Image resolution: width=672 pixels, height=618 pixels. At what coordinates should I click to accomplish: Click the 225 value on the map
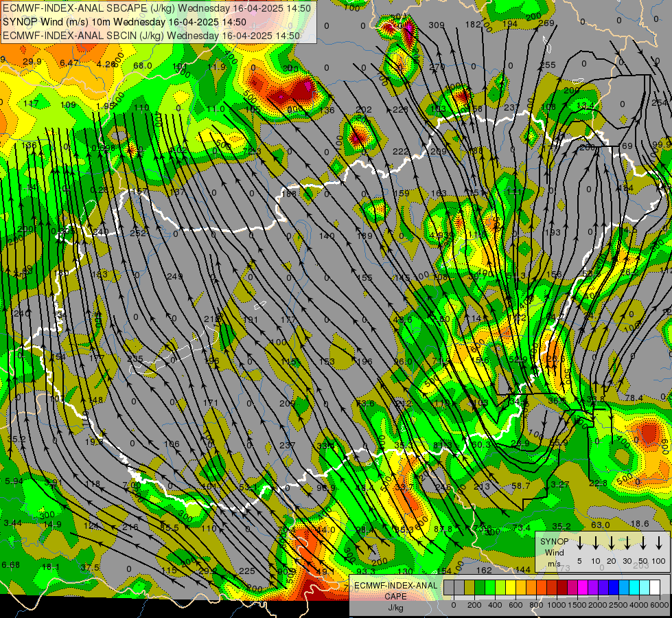click(247, 571)
